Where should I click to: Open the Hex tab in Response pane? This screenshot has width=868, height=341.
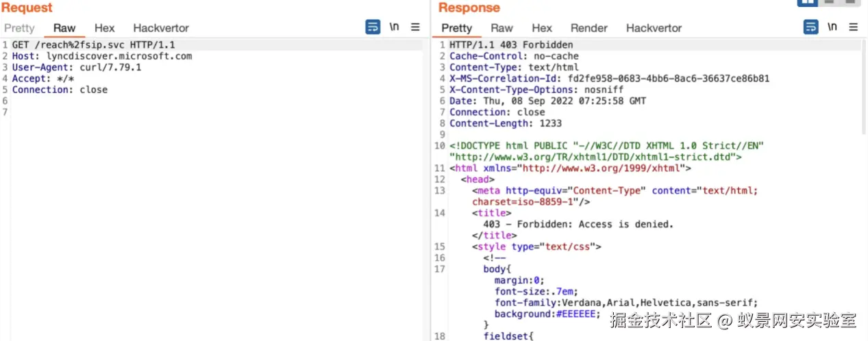click(542, 28)
